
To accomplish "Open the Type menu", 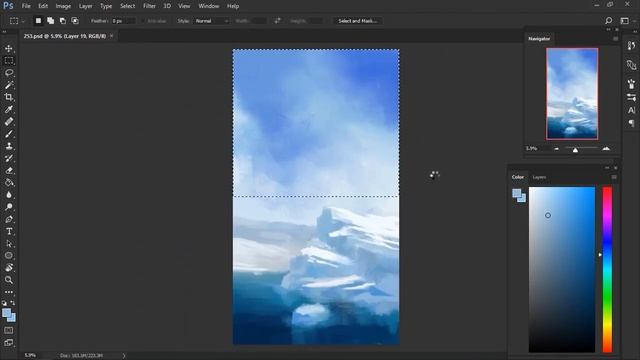I will [106, 6].
